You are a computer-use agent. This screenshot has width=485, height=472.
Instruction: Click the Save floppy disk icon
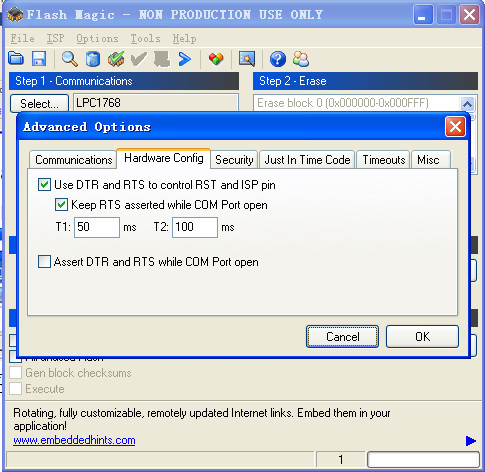click(x=39, y=59)
